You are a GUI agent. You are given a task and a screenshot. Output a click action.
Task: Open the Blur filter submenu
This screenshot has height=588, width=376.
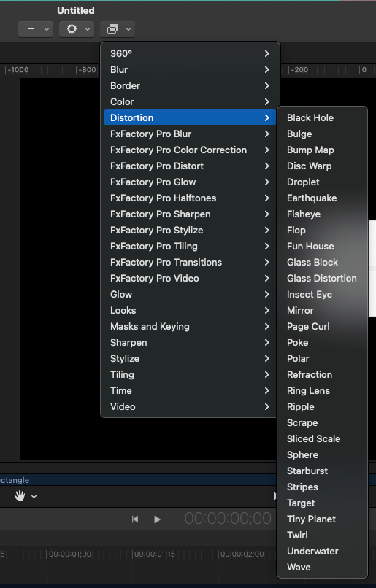tap(190, 70)
